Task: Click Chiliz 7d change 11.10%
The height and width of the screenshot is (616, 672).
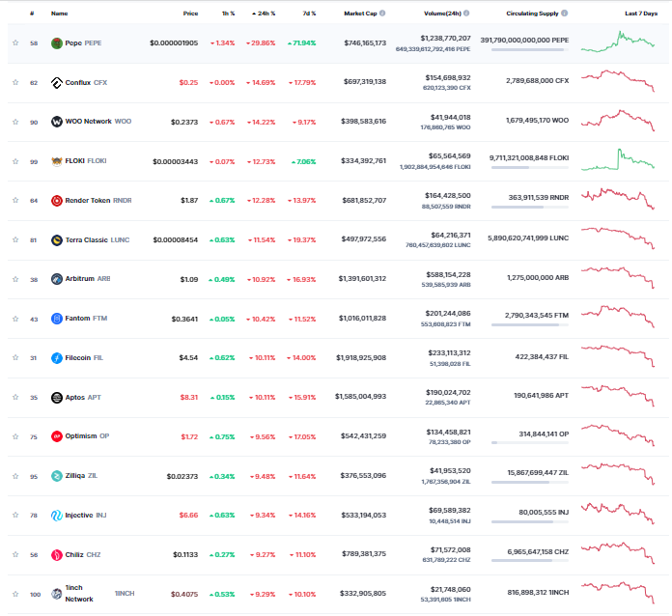Action: coord(302,555)
